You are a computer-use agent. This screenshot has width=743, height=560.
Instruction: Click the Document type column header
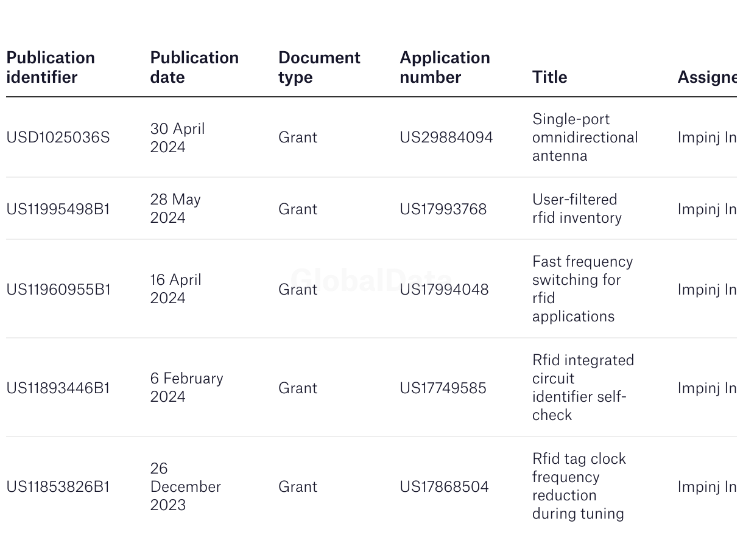(319, 67)
